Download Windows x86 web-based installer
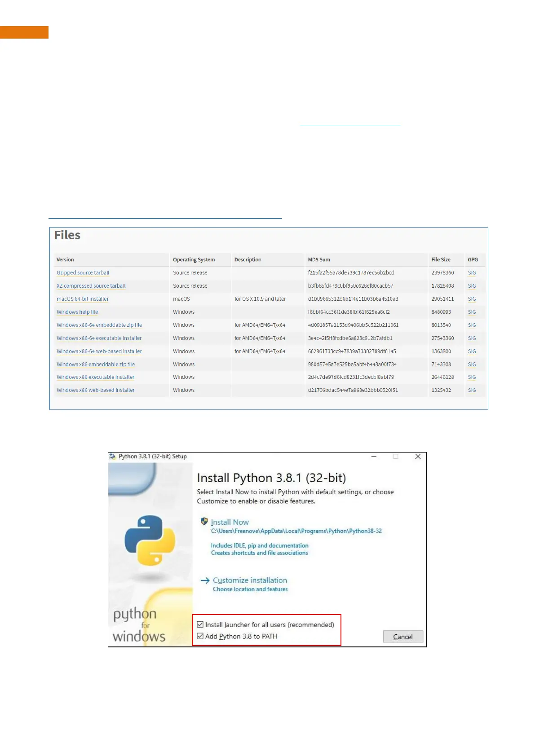 tap(96, 390)
